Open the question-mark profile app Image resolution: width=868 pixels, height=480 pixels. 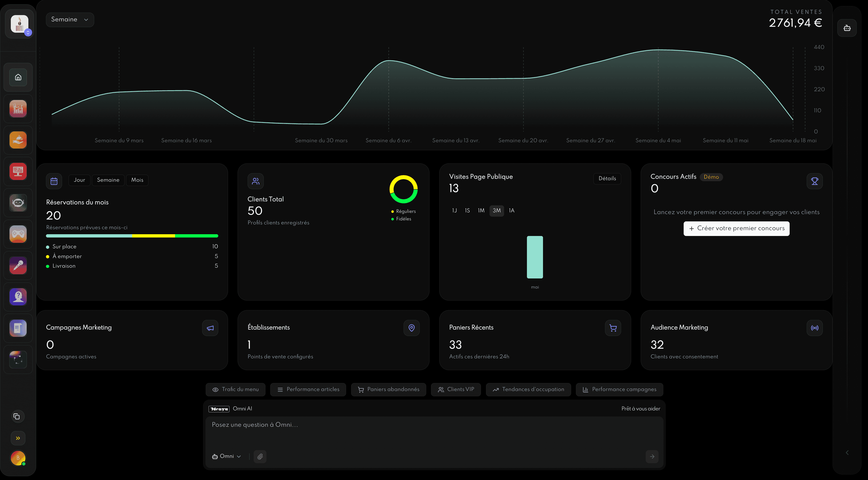pos(18,297)
